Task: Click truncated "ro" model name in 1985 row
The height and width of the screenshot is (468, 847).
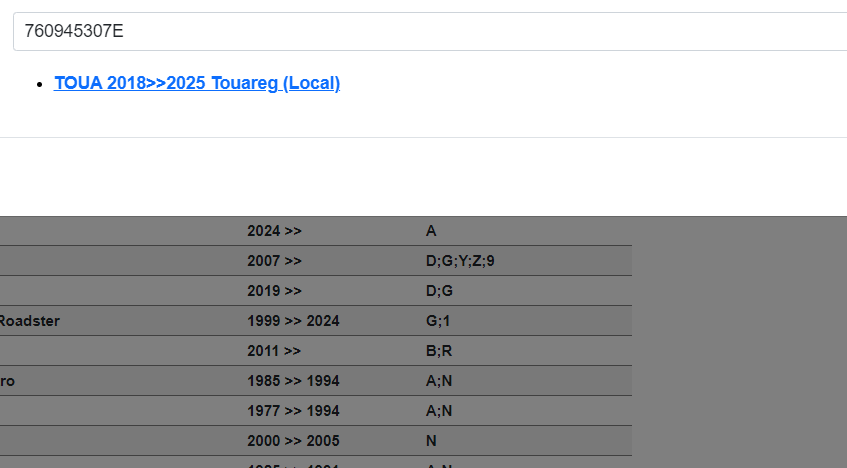Action: tap(7, 381)
